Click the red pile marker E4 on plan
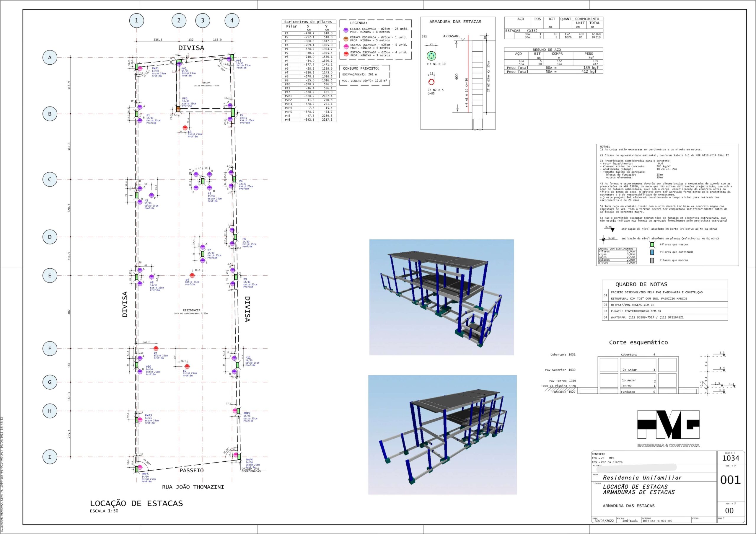The height and width of the screenshot is (534, 756). click(x=192, y=275)
